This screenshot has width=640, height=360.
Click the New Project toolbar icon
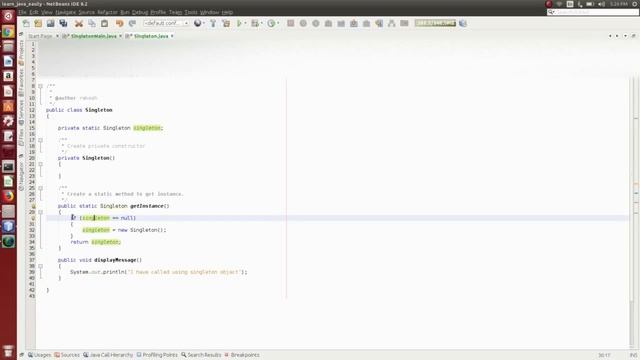pyautogui.click(x=38, y=23)
